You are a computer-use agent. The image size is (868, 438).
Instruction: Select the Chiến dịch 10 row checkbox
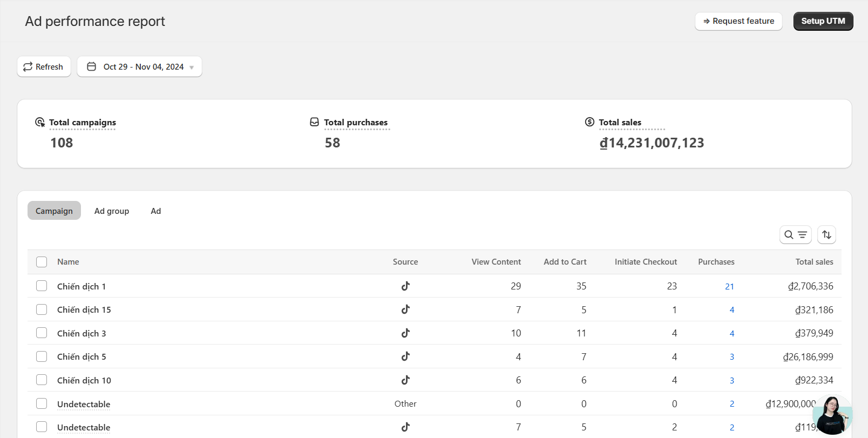click(42, 380)
